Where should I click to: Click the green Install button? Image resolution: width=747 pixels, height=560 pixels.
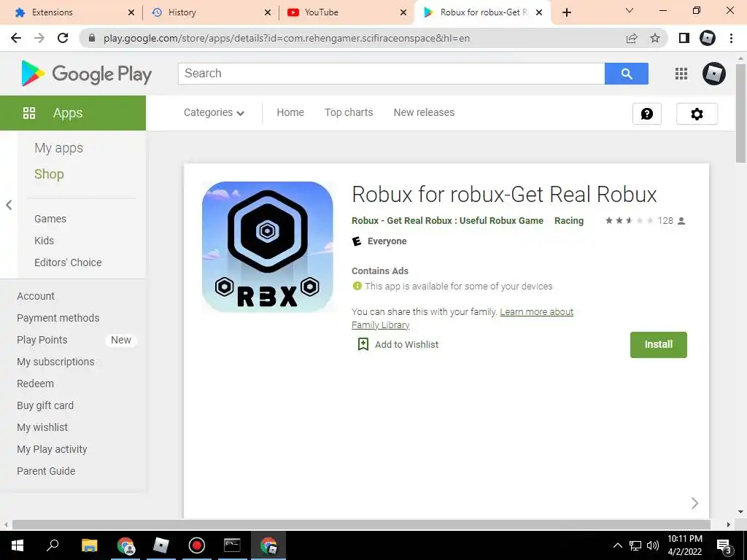[659, 345]
